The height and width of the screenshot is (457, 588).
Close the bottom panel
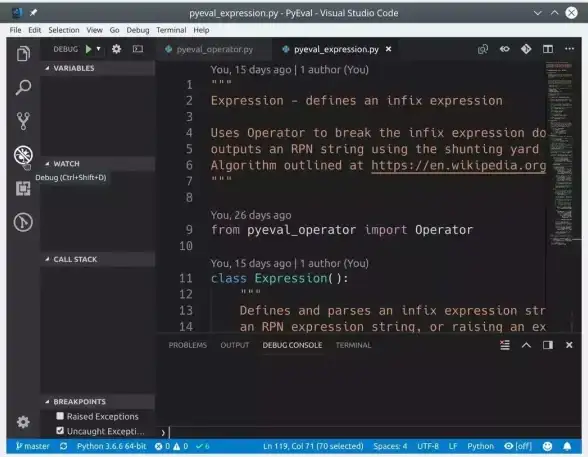569,345
